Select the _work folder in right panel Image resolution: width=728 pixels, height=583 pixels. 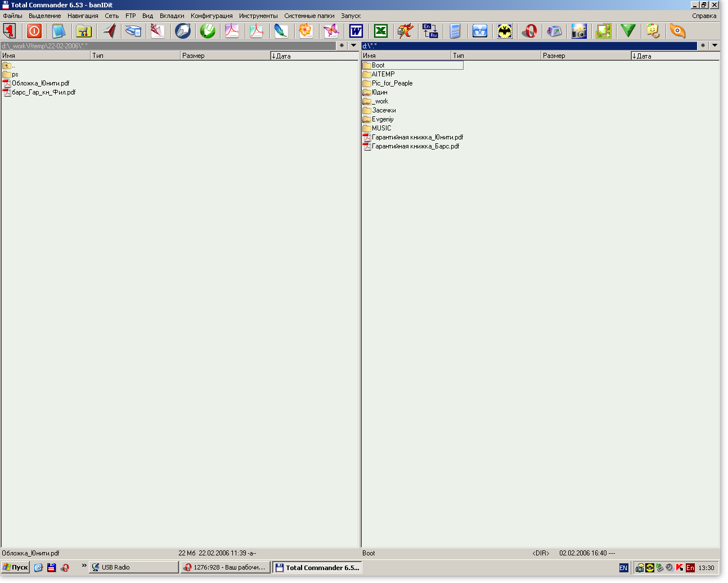coord(376,101)
